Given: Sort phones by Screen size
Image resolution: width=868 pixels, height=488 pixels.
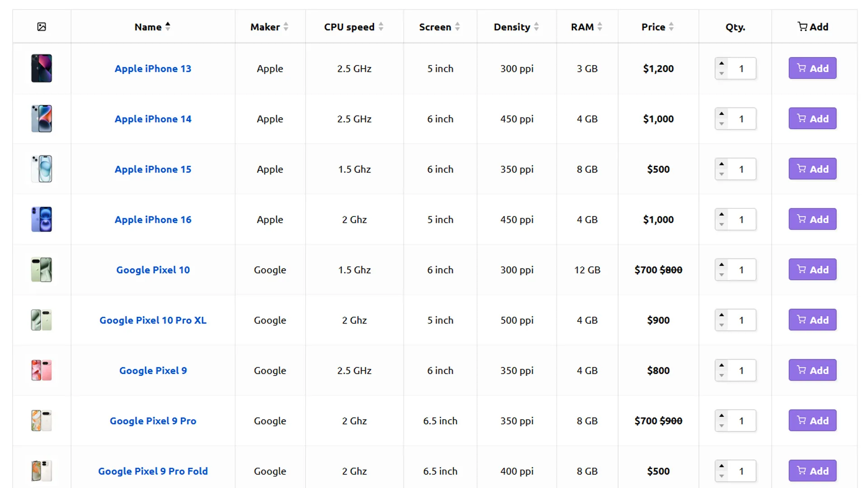Looking at the screenshot, I should click(439, 27).
